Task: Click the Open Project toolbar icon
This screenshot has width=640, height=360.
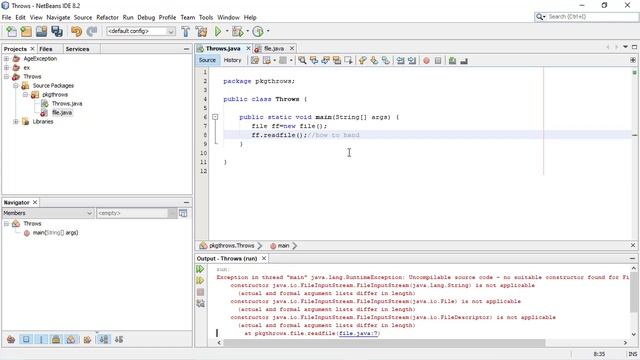Action: click(41, 31)
